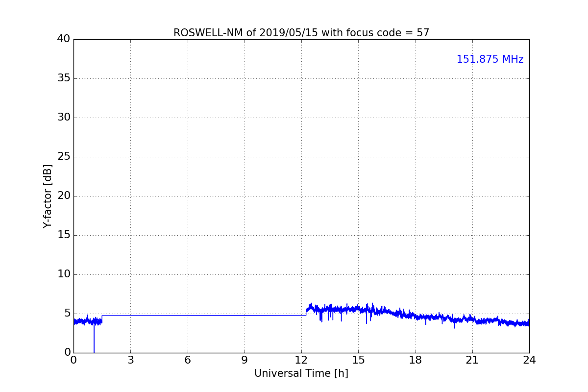Screen dimensions: 588x392
Task: Click the x-axis tick label '24'
Action: tap(529, 360)
